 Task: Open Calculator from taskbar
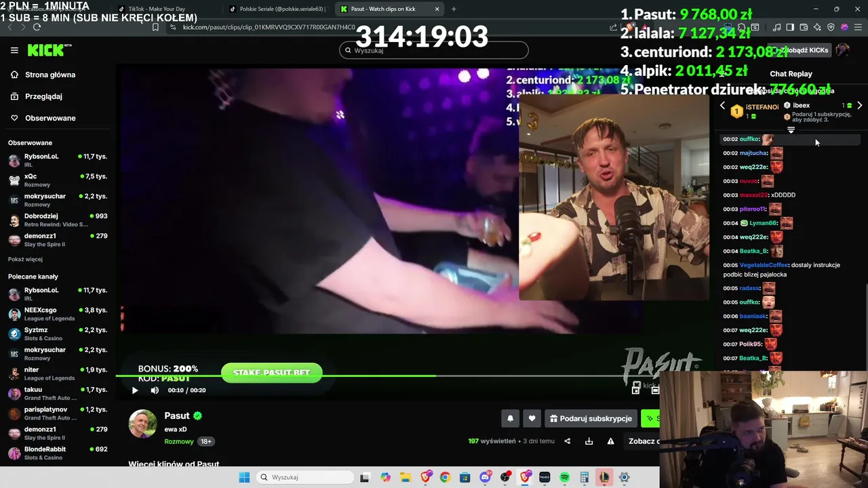[x=585, y=477]
